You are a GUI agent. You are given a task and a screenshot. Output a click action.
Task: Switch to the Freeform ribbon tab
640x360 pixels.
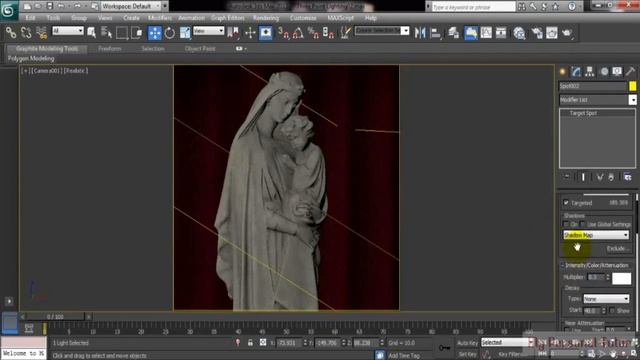pos(110,49)
